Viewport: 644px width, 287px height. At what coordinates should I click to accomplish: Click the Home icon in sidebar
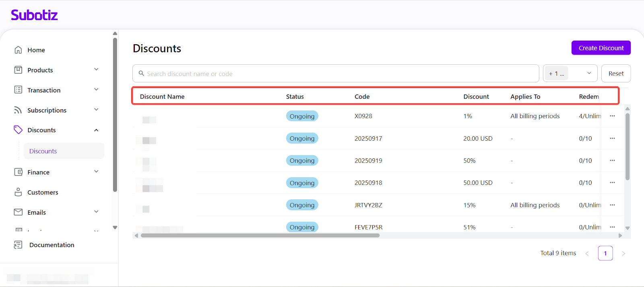tap(18, 50)
